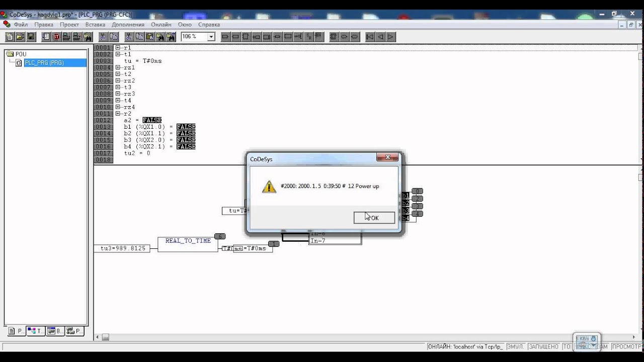Click the ЭМУЛ. status bar entry
644x362 pixels.
point(515,346)
